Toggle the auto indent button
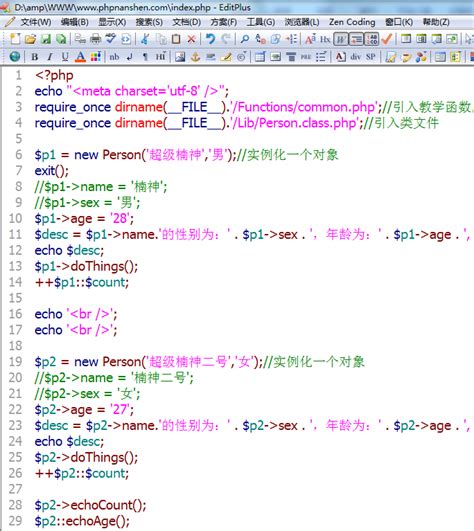This screenshot has width=474, height=531. (356, 39)
